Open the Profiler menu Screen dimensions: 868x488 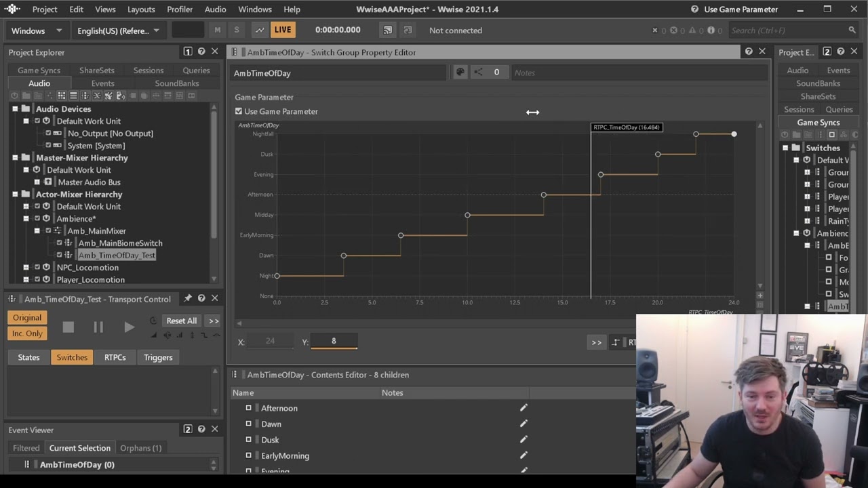[x=180, y=9]
